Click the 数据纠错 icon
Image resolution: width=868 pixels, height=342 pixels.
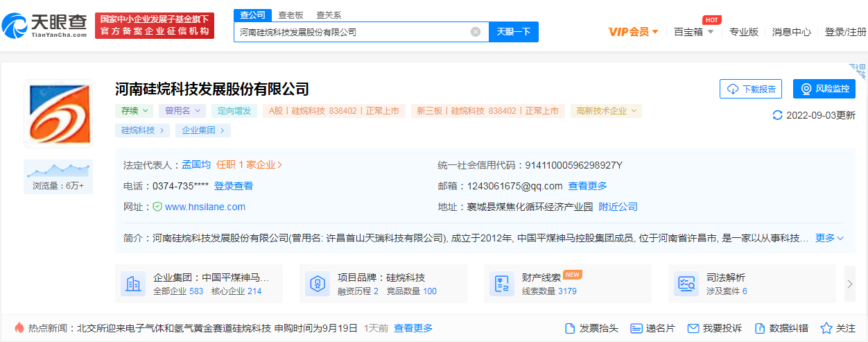pyautogui.click(x=759, y=328)
